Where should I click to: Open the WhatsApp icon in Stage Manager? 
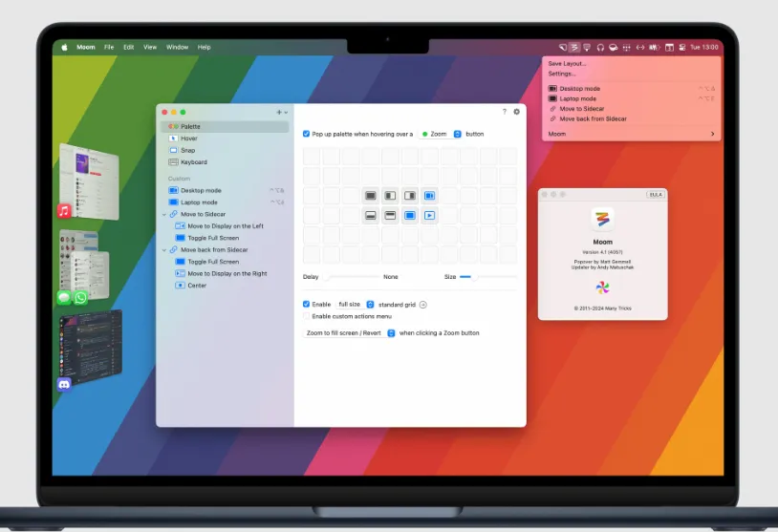tap(80, 297)
